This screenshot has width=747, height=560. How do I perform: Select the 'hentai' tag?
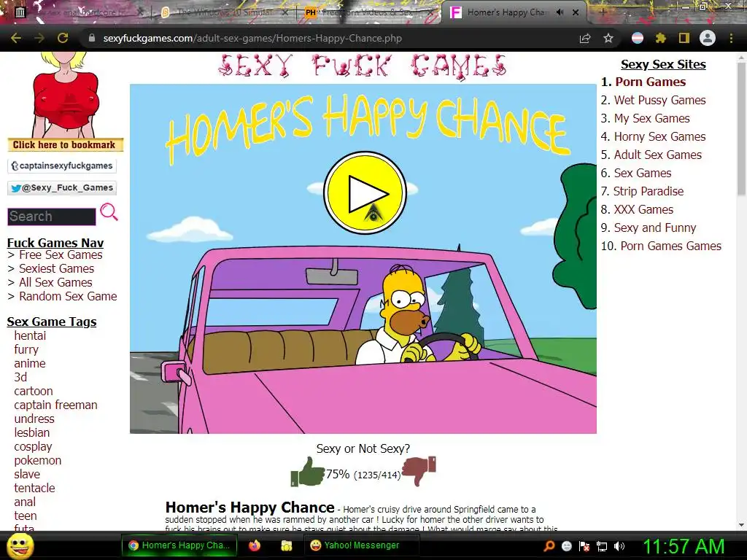click(x=30, y=335)
